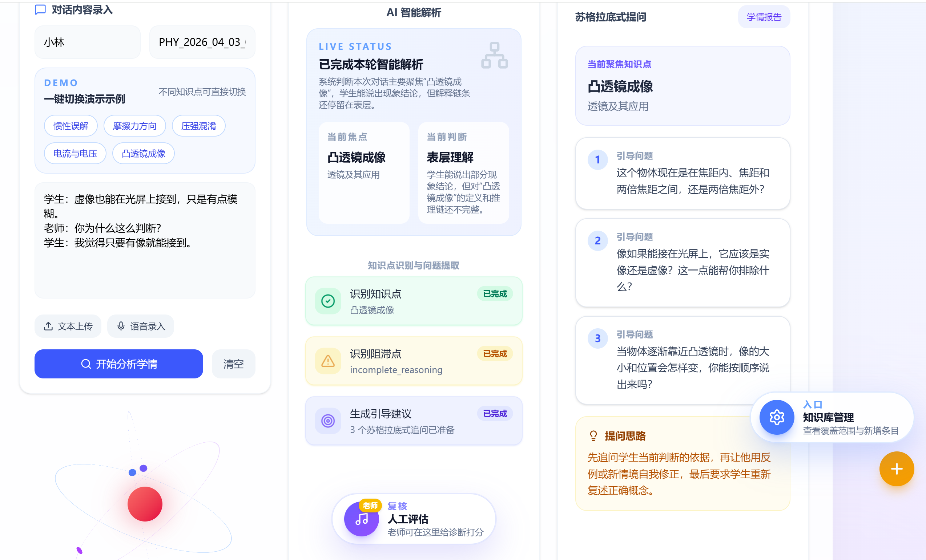Image resolution: width=926 pixels, height=560 pixels.
Task: Click the student name field 小林
Action: 88,42
